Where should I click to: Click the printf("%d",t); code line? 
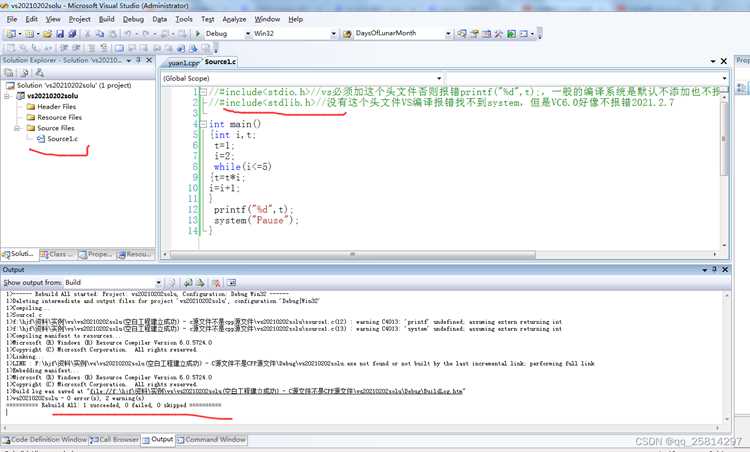coord(254,209)
